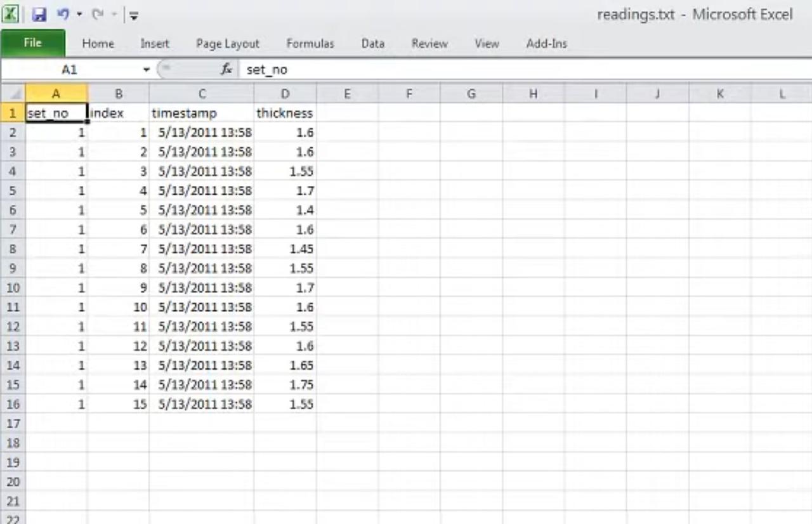Switch to the Formulas ribbon tab
Screen dimensions: 812x524
pos(310,44)
